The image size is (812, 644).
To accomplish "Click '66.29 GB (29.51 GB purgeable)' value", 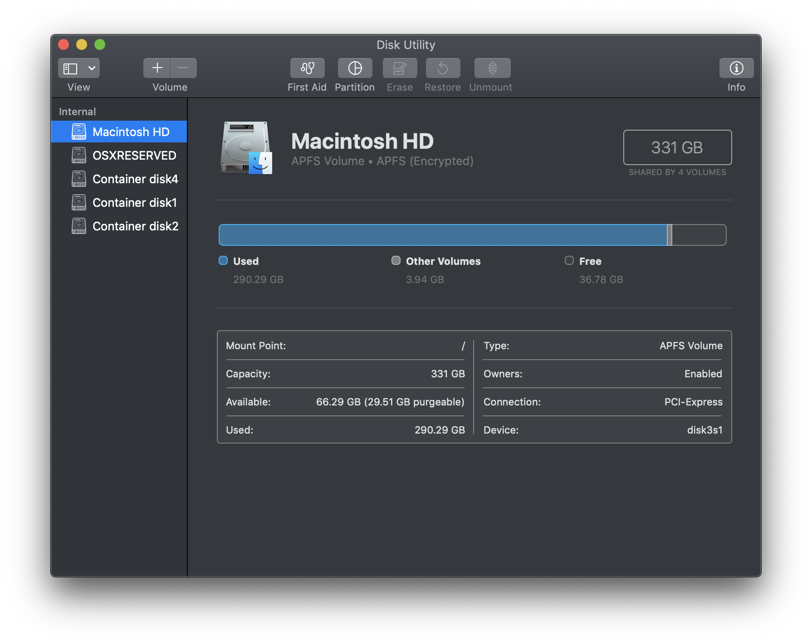I will pyautogui.click(x=390, y=402).
